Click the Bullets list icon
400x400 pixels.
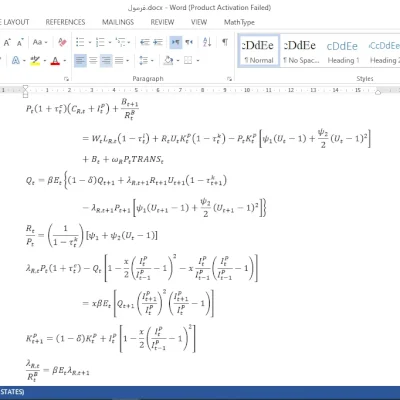(80, 42)
